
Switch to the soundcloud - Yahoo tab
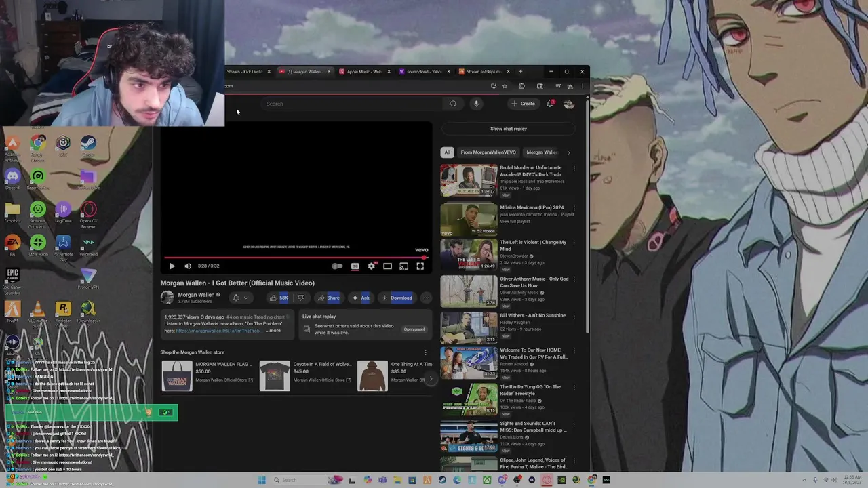[424, 72]
